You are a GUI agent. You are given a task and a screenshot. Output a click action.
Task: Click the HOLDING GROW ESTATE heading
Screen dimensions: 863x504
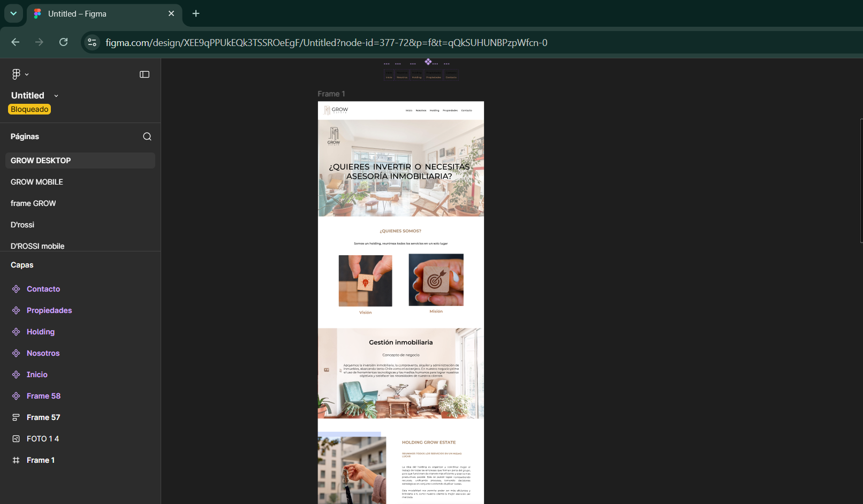click(x=429, y=442)
